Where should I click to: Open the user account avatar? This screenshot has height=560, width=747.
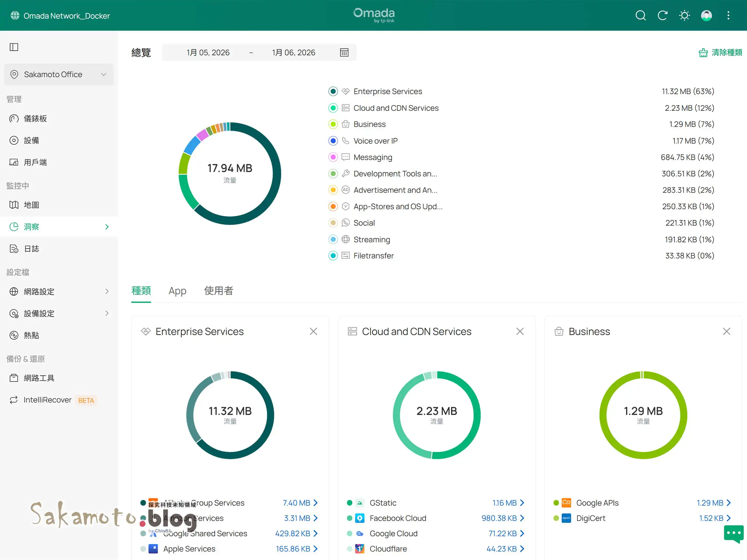tap(706, 15)
